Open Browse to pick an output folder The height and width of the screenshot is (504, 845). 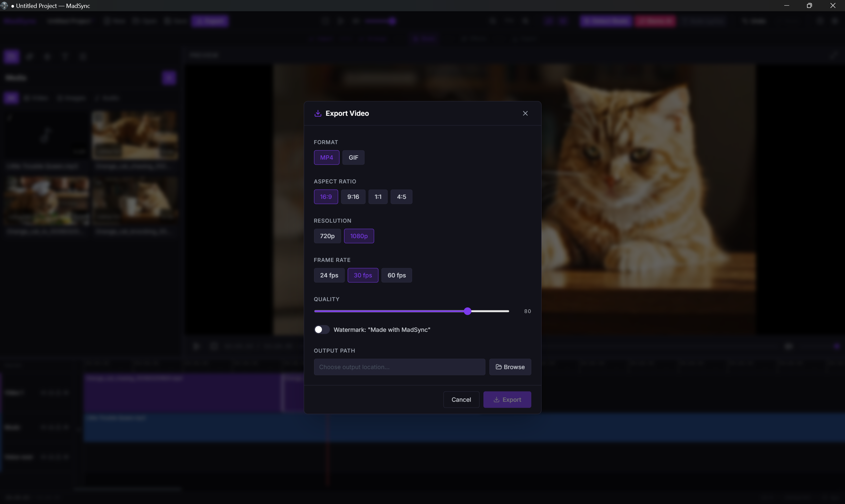coord(510,367)
